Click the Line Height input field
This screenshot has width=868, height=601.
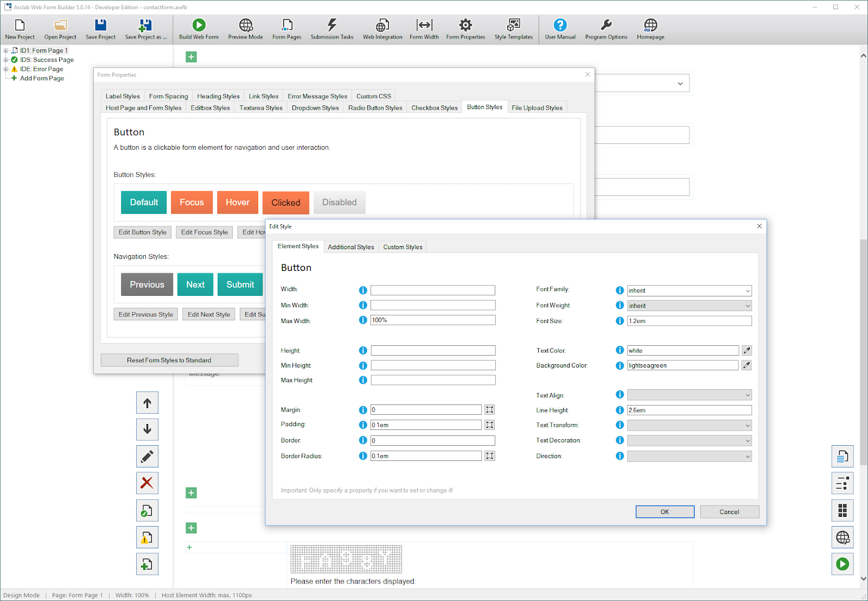point(690,410)
